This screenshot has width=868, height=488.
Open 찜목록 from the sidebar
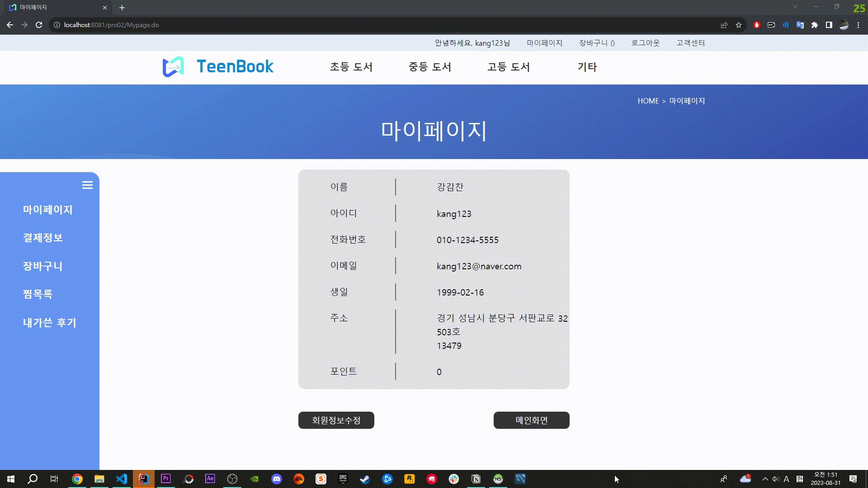tap(38, 294)
